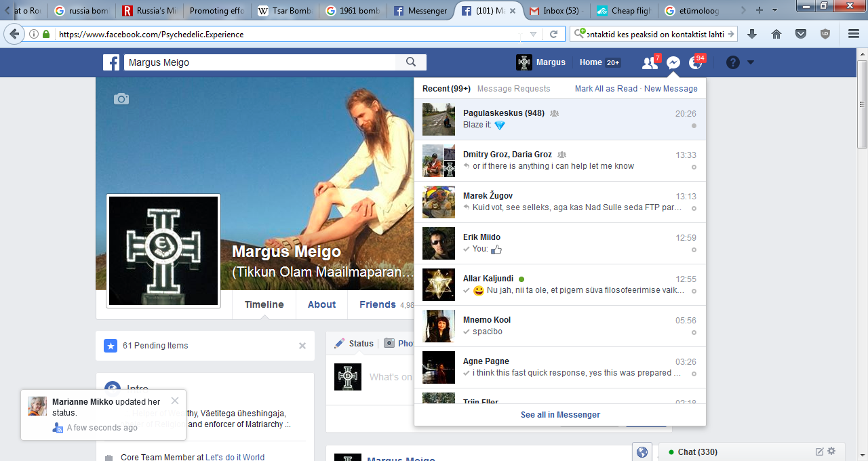The width and height of the screenshot is (868, 461).
Task: Switch to the russia bomb Google tab
Action: (81, 11)
